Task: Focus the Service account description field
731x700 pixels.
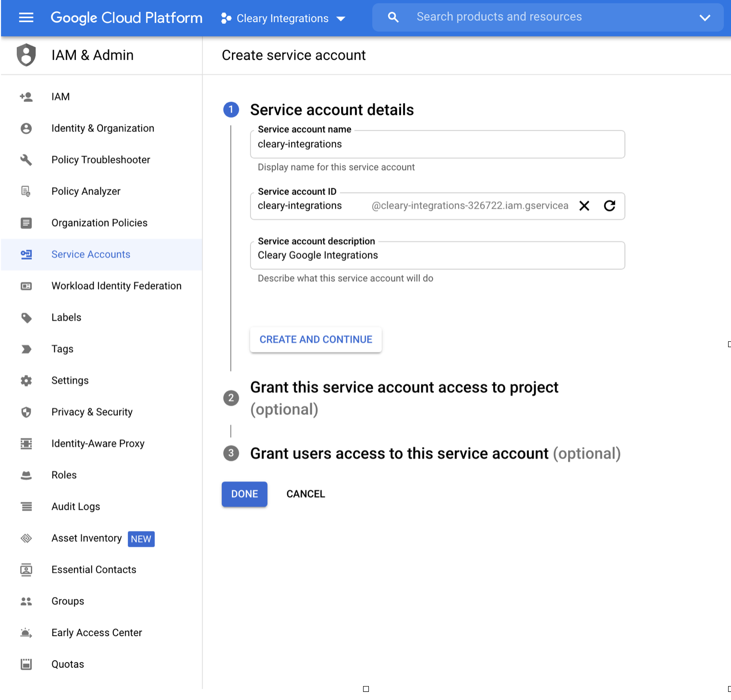Action: tap(438, 255)
